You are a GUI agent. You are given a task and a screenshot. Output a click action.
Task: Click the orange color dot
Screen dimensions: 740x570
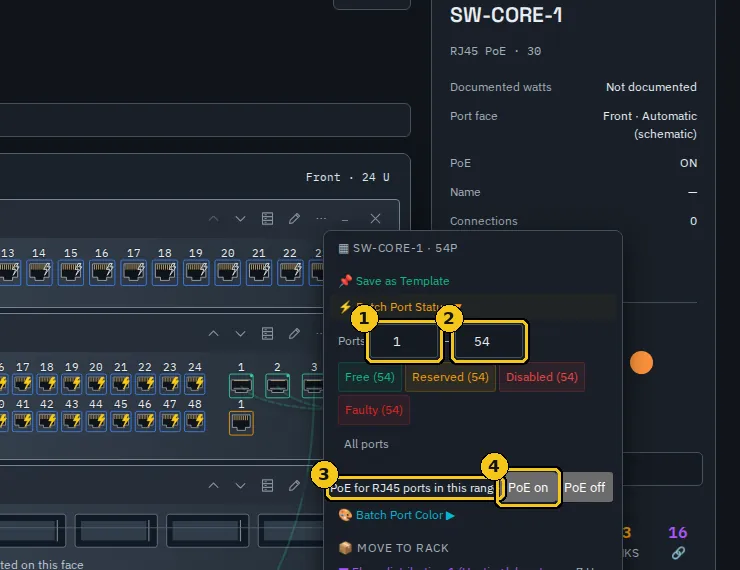[x=641, y=362]
